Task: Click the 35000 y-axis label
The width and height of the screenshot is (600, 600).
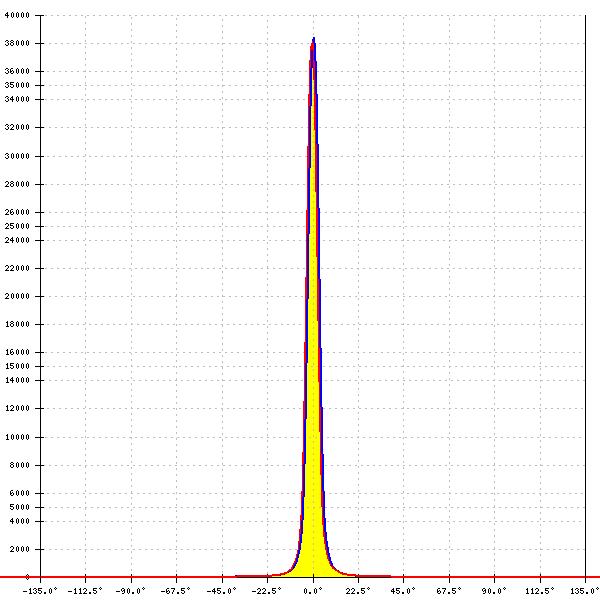Action: click(x=17, y=85)
